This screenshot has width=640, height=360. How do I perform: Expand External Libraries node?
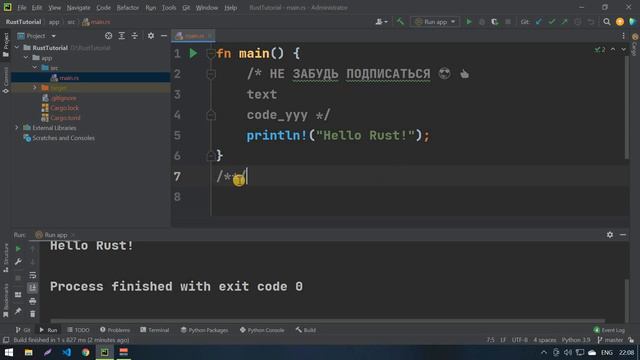click(x=17, y=128)
